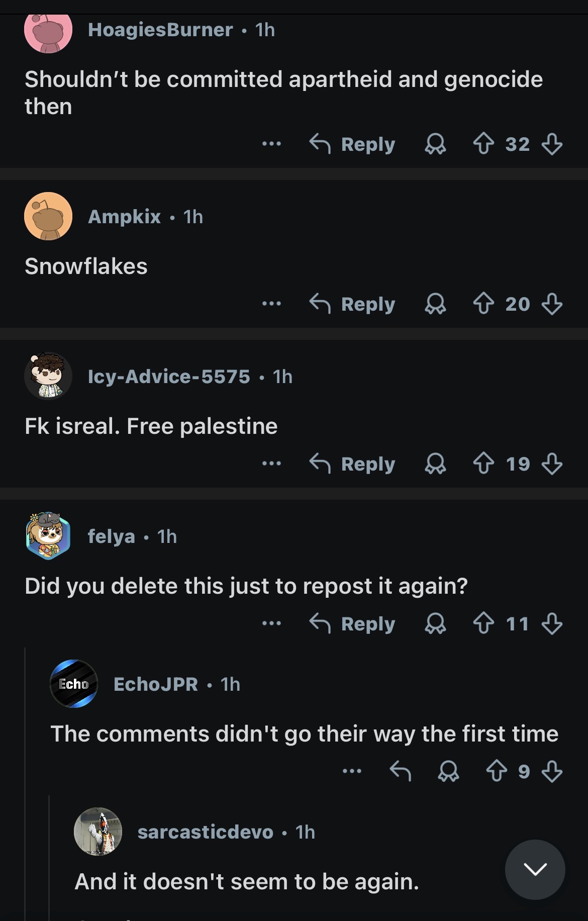The height and width of the screenshot is (921, 588).
Task: Award EchoJPR's reply
Action: [x=448, y=771]
